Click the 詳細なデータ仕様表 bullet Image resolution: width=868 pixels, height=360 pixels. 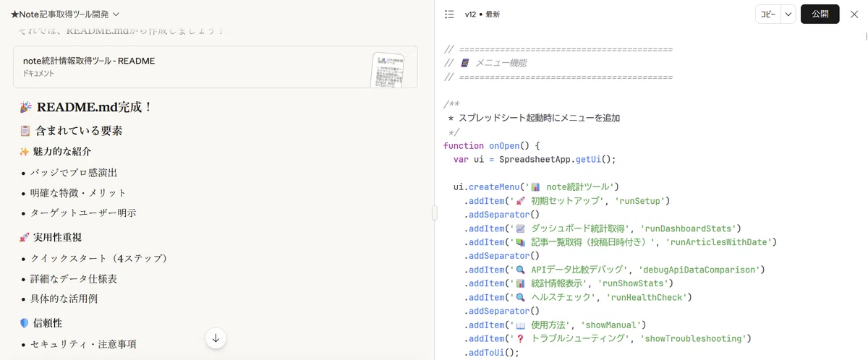coord(74,278)
